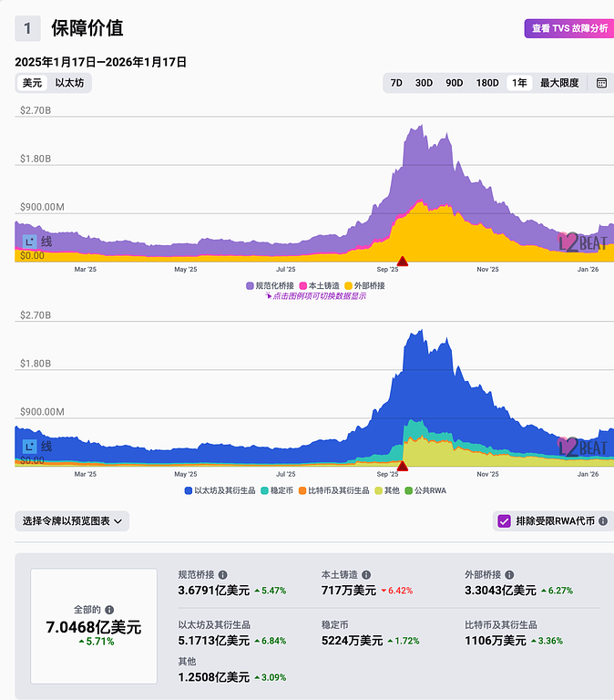
Task: Switch currency to 美元
Action: (32, 83)
